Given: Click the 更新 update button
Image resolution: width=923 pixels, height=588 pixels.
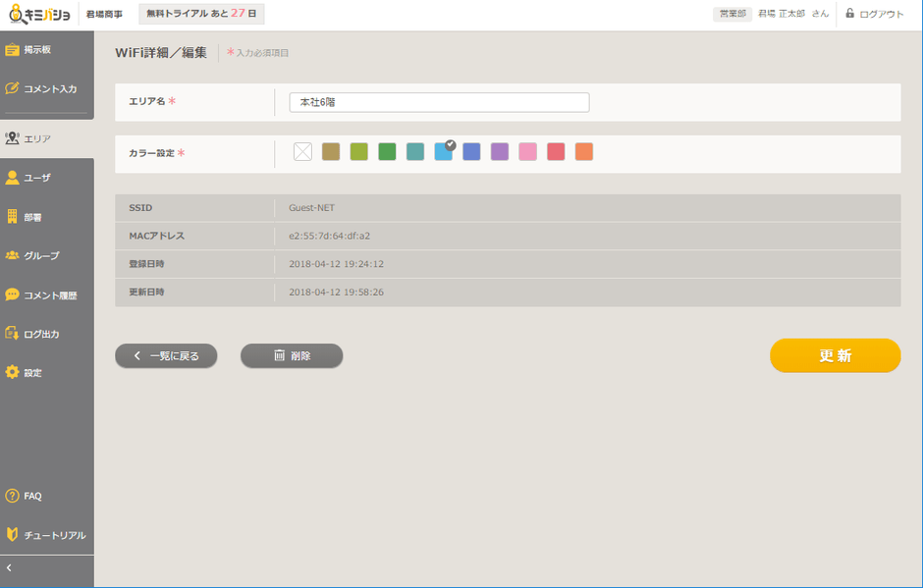Looking at the screenshot, I should (x=835, y=356).
